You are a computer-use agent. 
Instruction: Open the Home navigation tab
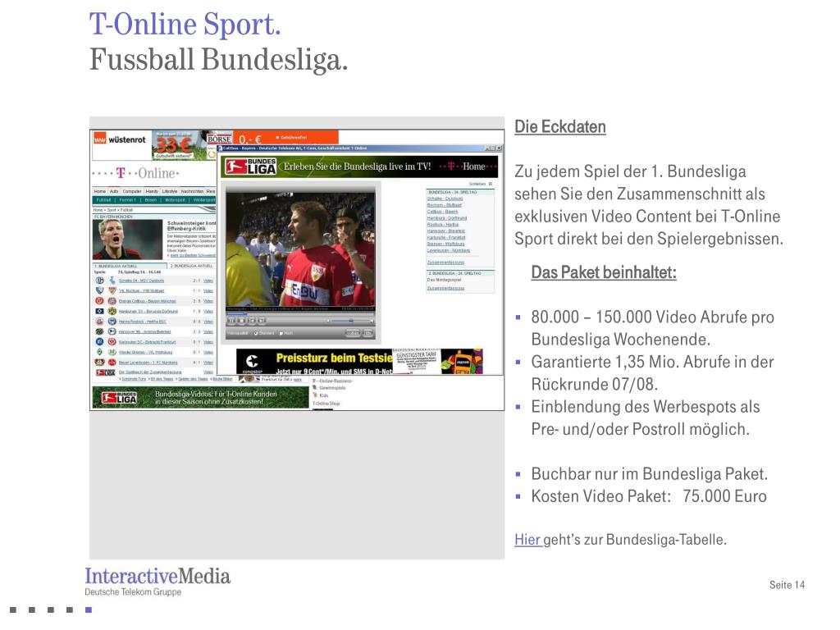point(99,191)
